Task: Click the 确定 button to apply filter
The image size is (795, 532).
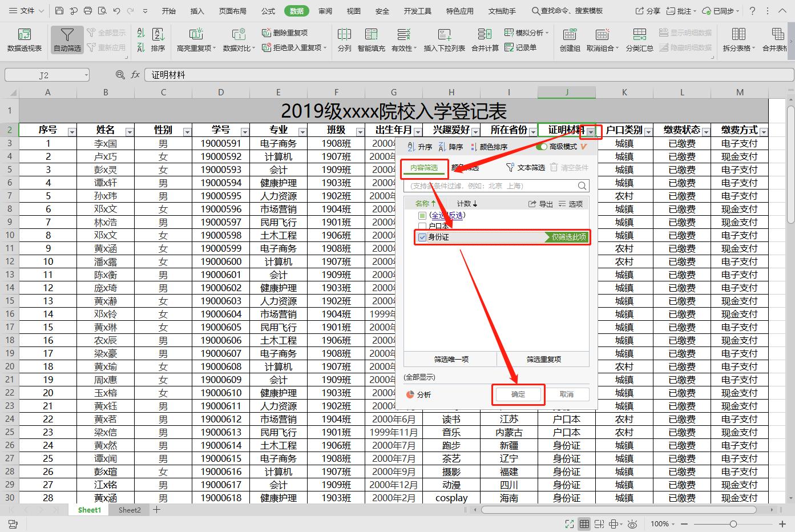Action: [x=518, y=394]
